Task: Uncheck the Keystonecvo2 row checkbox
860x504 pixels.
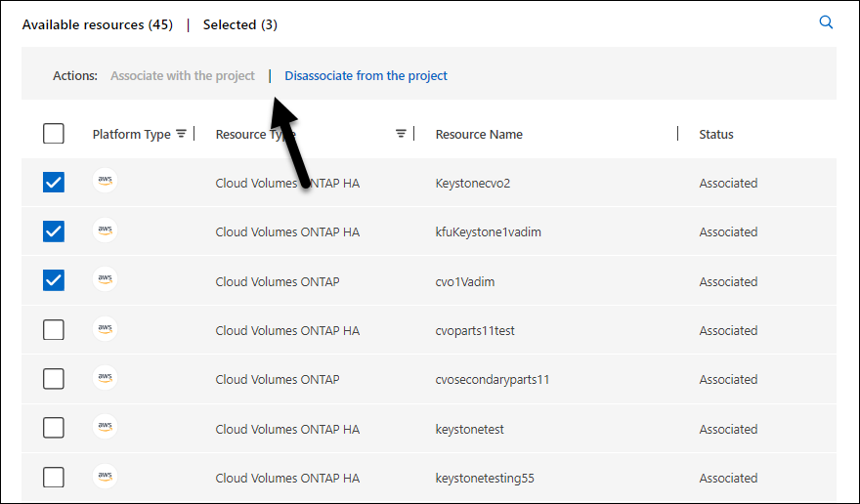Action: click(x=54, y=183)
